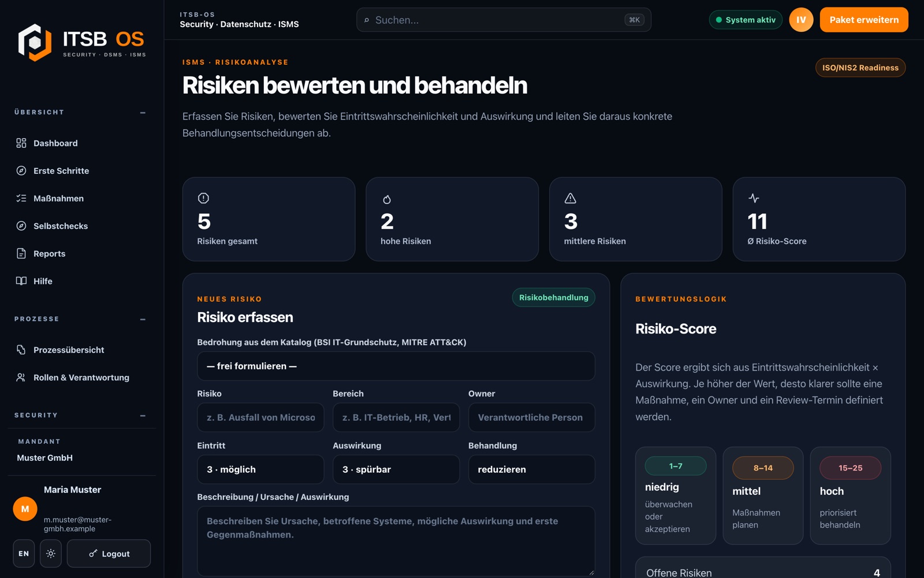The width and height of the screenshot is (924, 578).
Task: Click the System aktiv status badge
Action: [x=746, y=20]
